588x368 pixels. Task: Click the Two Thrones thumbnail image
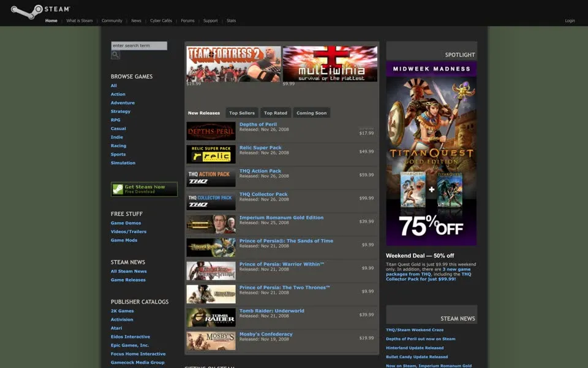click(x=211, y=294)
